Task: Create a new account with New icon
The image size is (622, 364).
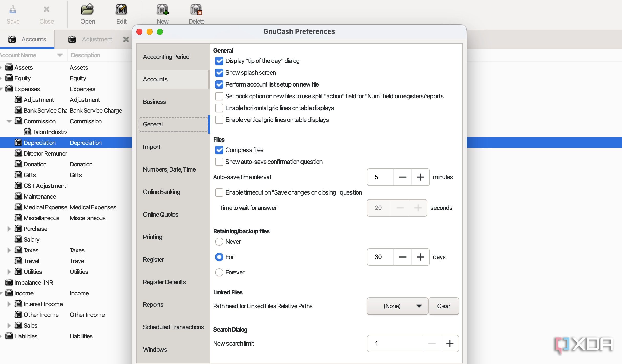Action: coord(162,9)
